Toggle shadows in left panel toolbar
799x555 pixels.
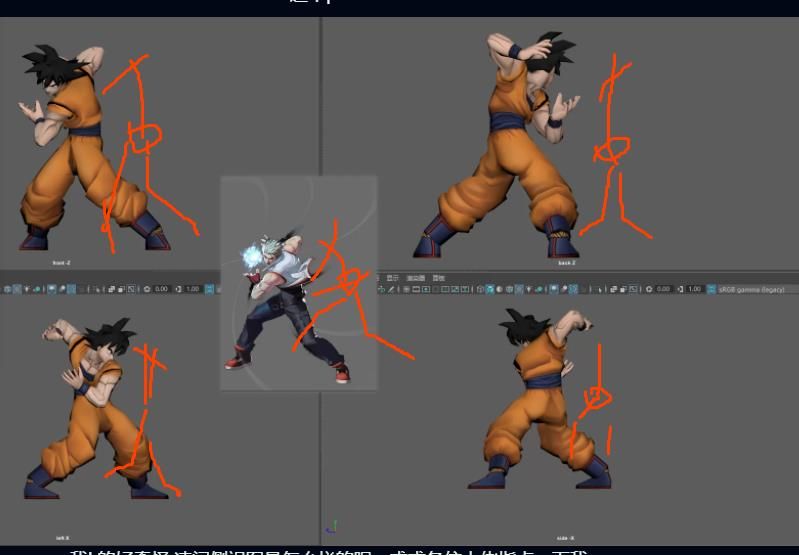tap(37, 289)
